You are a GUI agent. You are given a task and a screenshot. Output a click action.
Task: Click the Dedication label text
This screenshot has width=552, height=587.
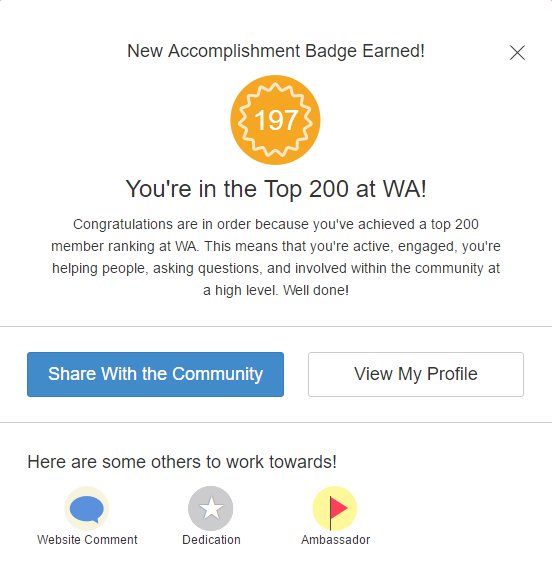pyautogui.click(x=211, y=540)
